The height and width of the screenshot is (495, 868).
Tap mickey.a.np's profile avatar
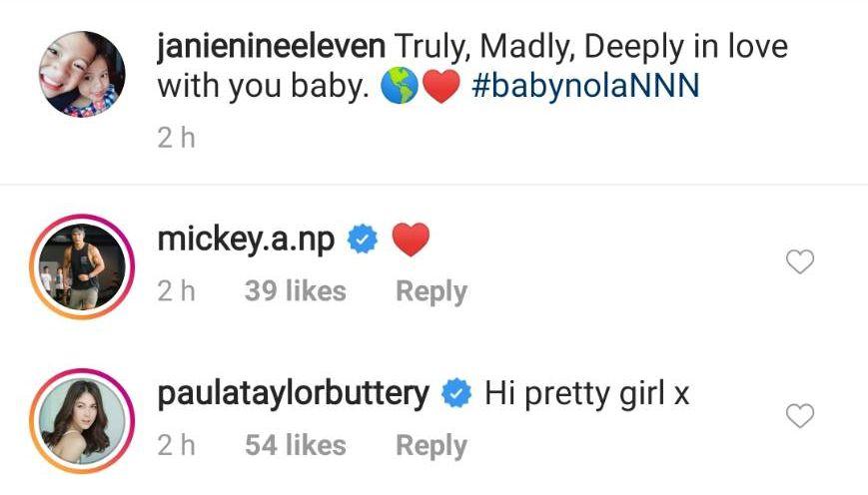[82, 262]
